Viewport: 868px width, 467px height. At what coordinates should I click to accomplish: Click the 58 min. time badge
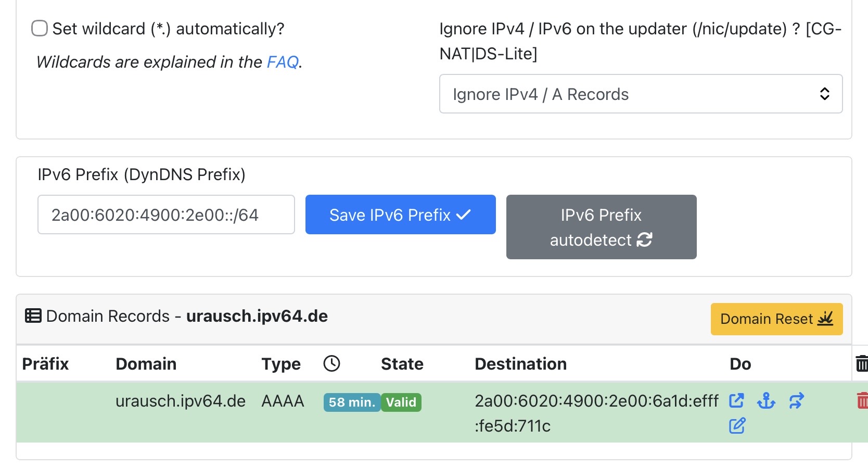[352, 402]
